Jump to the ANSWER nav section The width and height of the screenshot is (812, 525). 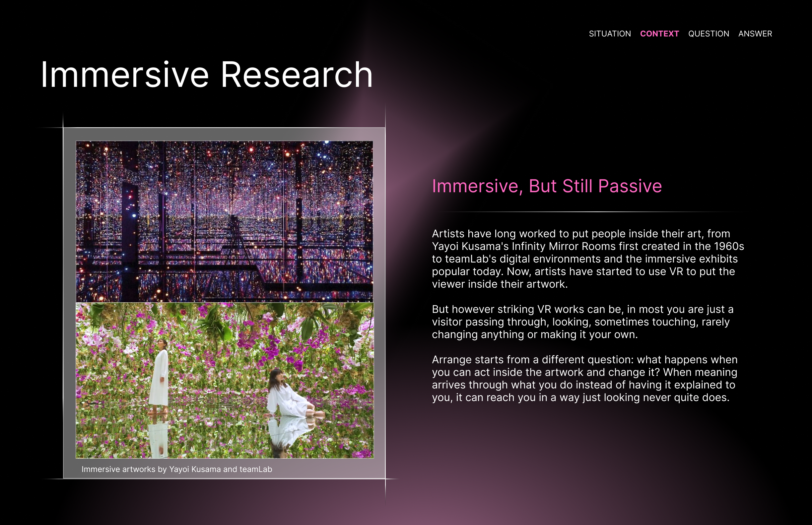click(755, 34)
